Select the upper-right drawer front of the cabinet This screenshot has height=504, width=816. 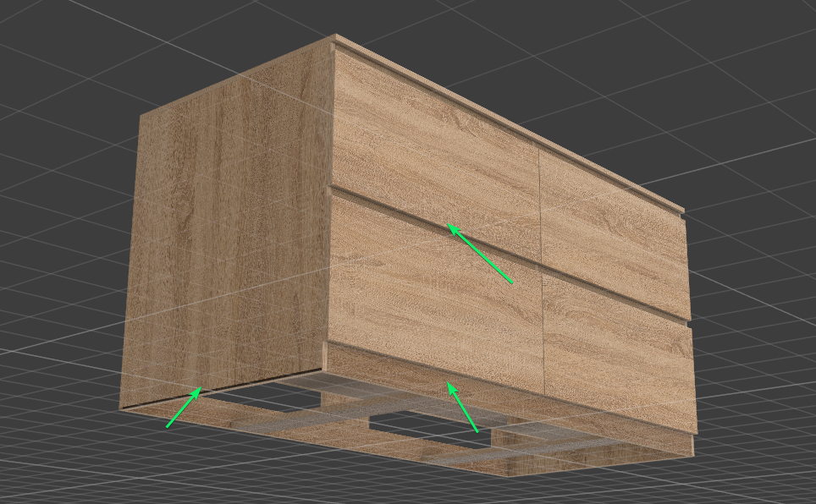[x=613, y=232]
